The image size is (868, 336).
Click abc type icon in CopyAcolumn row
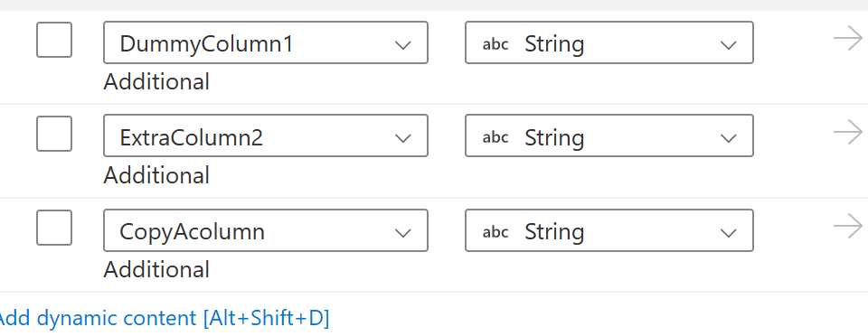pos(495,231)
